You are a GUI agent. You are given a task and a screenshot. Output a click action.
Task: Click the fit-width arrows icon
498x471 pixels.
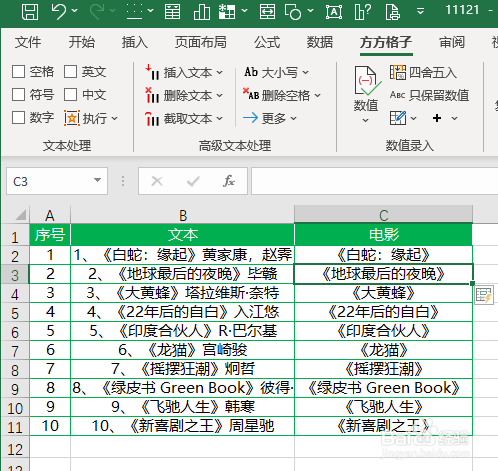point(267,12)
